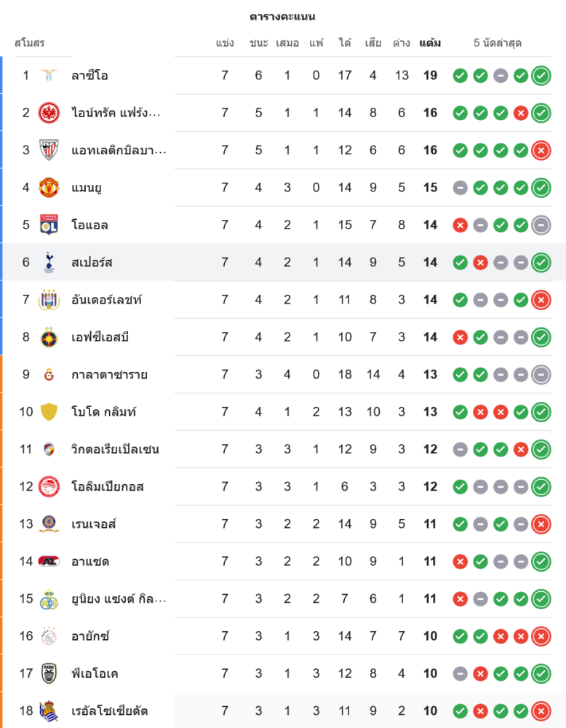Click the 5 นัดล่าสุด column header

pyautogui.click(x=498, y=43)
